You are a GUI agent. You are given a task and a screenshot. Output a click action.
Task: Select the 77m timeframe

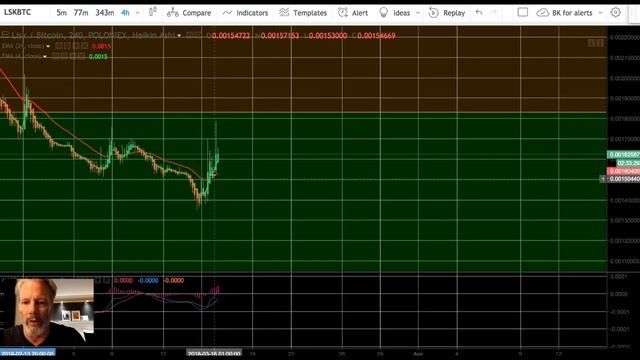point(81,13)
